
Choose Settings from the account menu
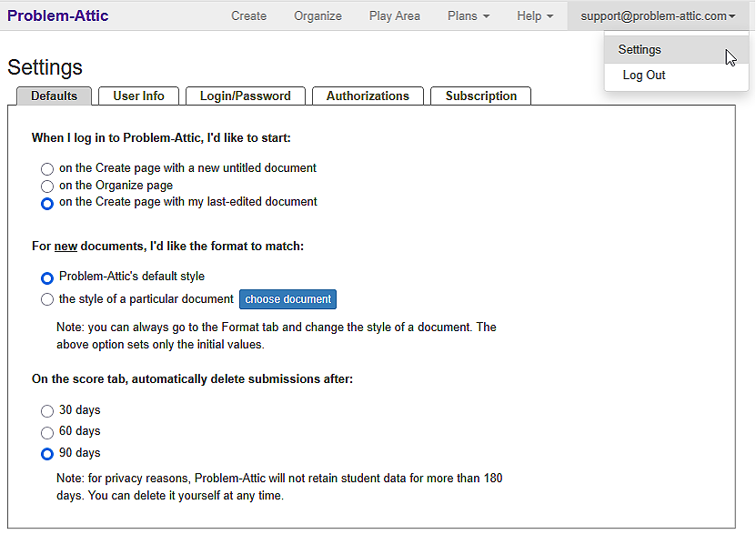tap(676, 50)
